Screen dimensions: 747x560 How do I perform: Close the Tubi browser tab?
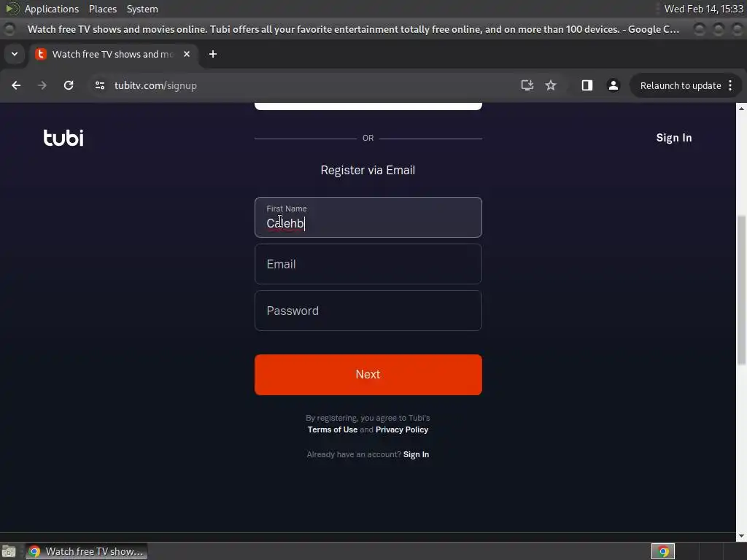point(187,54)
